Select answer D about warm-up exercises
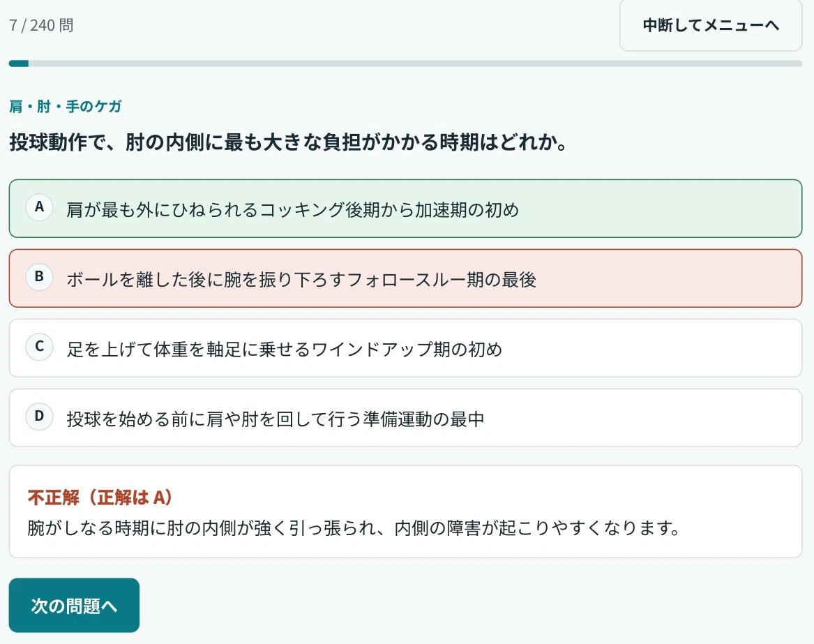Image resolution: width=814 pixels, height=644 pixels. coord(405,417)
